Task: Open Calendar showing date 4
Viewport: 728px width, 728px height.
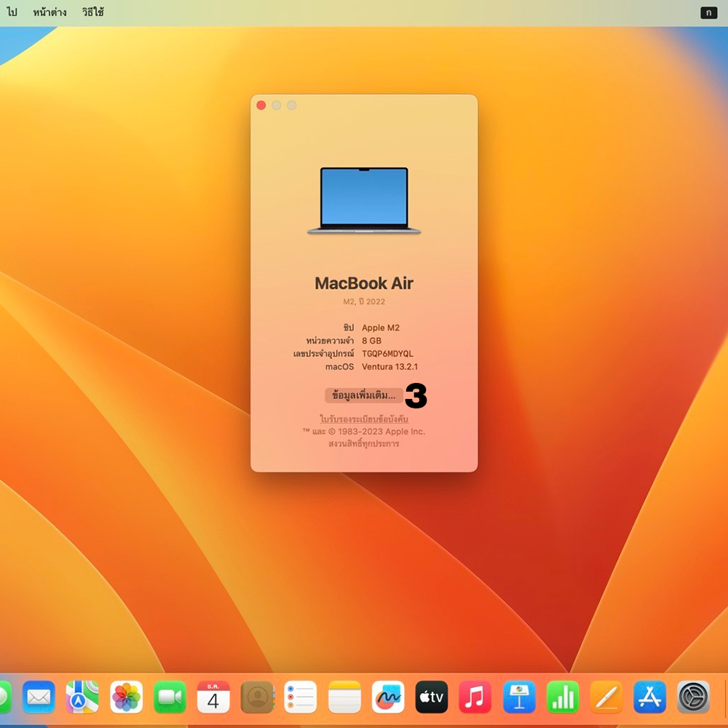Action: [x=213, y=697]
